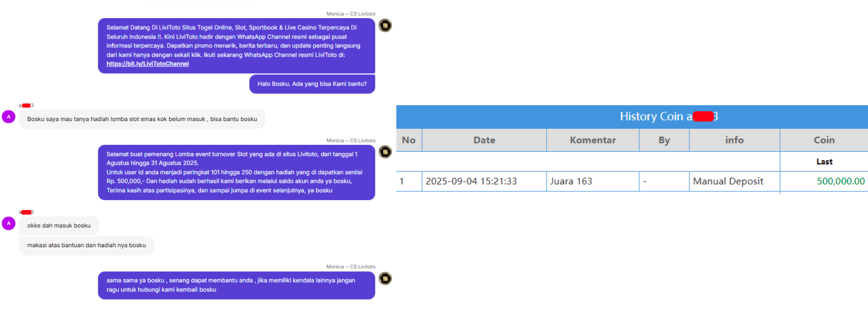
Task: Open the bit.ly/LiviTotoChannel link
Action: (x=147, y=64)
